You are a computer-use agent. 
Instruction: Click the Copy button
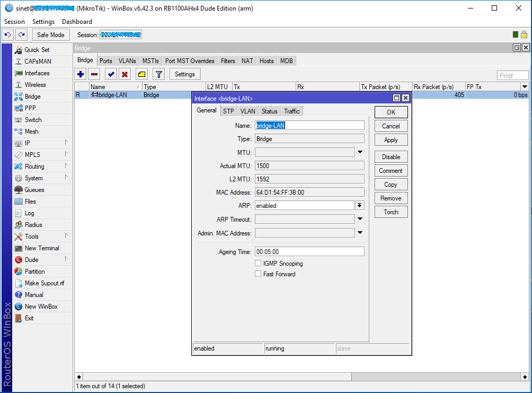[x=391, y=185]
